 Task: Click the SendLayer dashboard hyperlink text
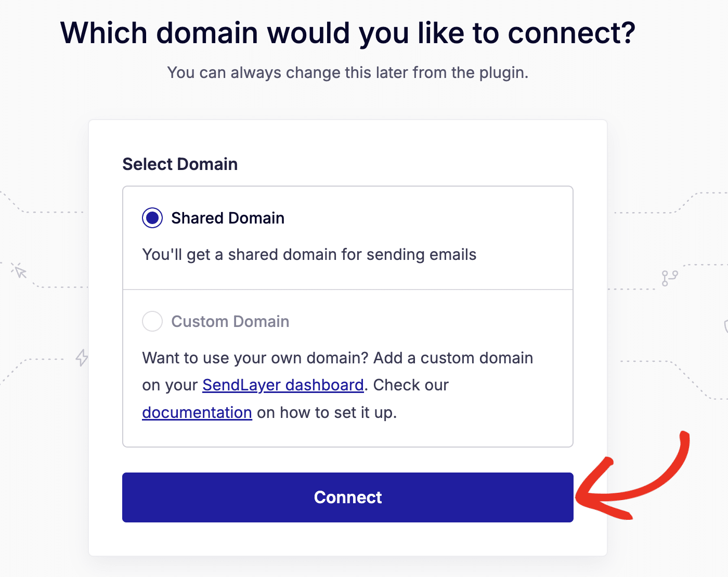point(282,385)
